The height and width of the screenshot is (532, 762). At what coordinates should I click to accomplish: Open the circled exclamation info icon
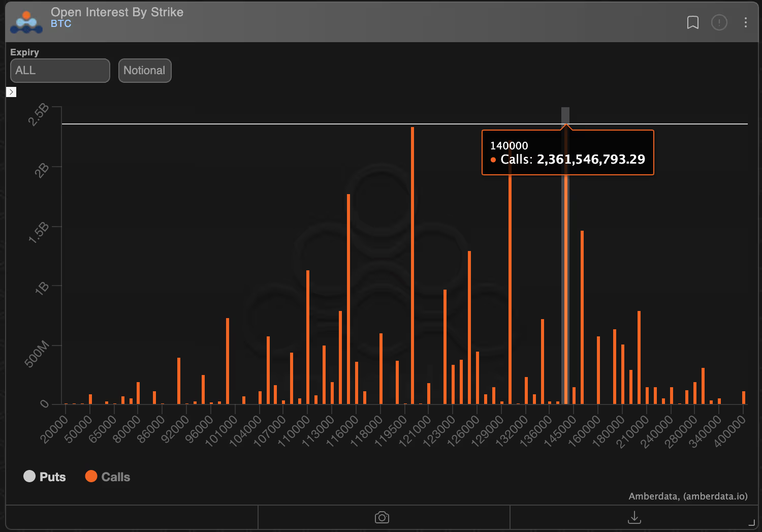point(719,22)
